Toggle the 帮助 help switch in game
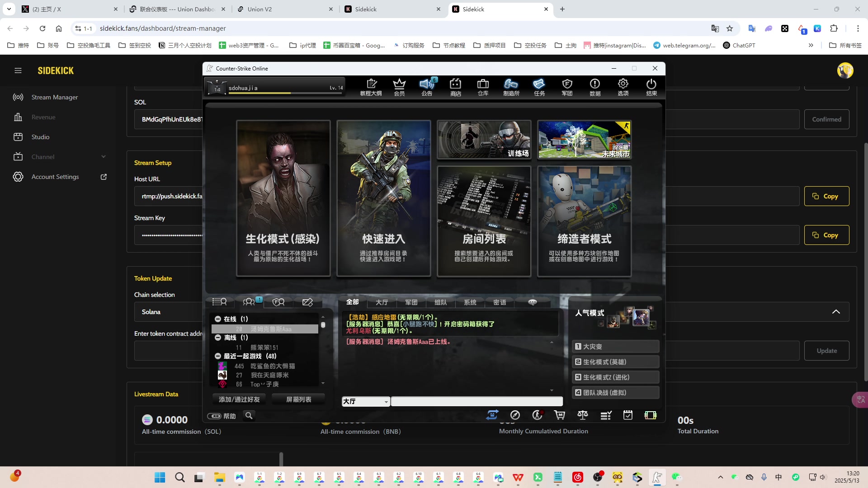Screen dimensions: 868x488 214,416
